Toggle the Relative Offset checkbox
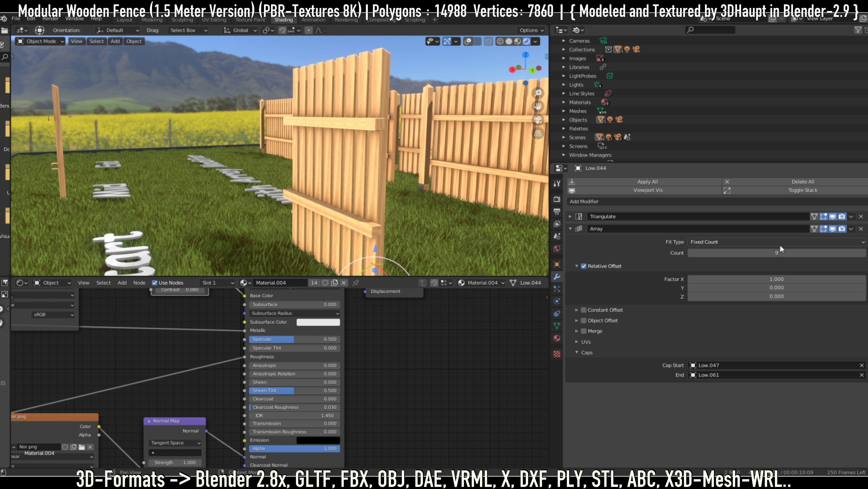This screenshot has width=868, height=489. tap(583, 266)
